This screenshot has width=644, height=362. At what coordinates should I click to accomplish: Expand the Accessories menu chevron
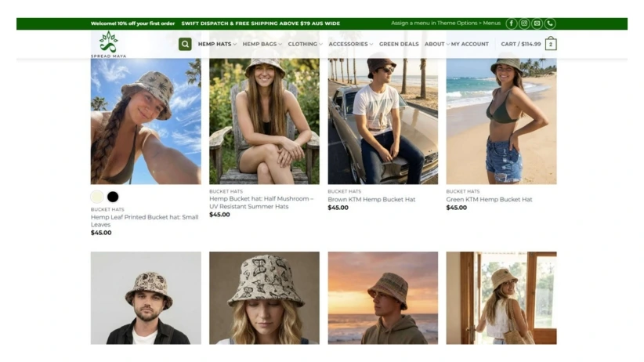(x=371, y=45)
